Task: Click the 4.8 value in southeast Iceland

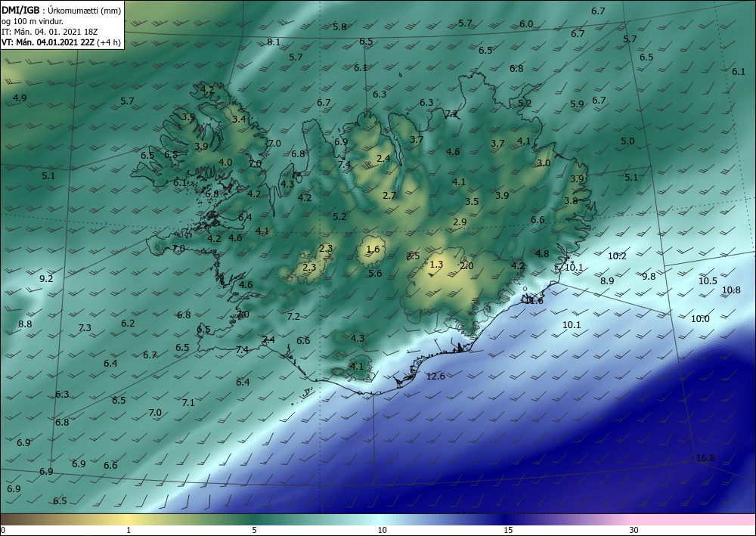Action: click(542, 253)
